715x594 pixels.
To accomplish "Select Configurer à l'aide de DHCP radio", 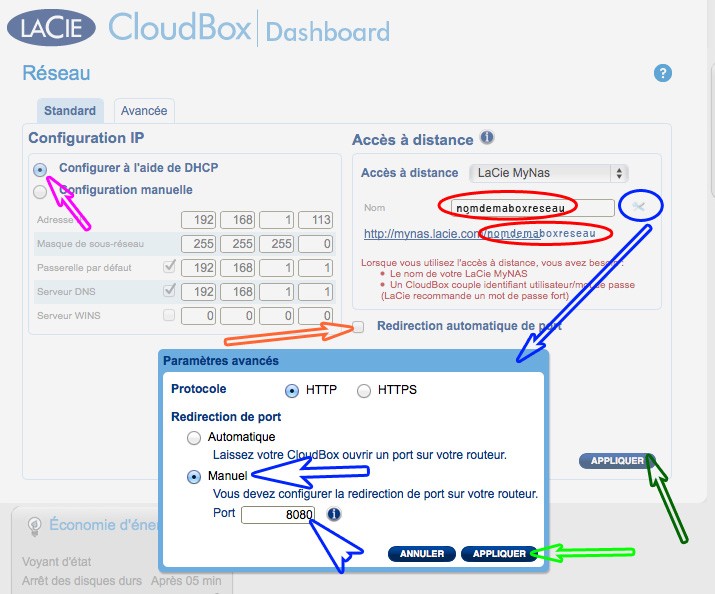I will click(x=40, y=170).
